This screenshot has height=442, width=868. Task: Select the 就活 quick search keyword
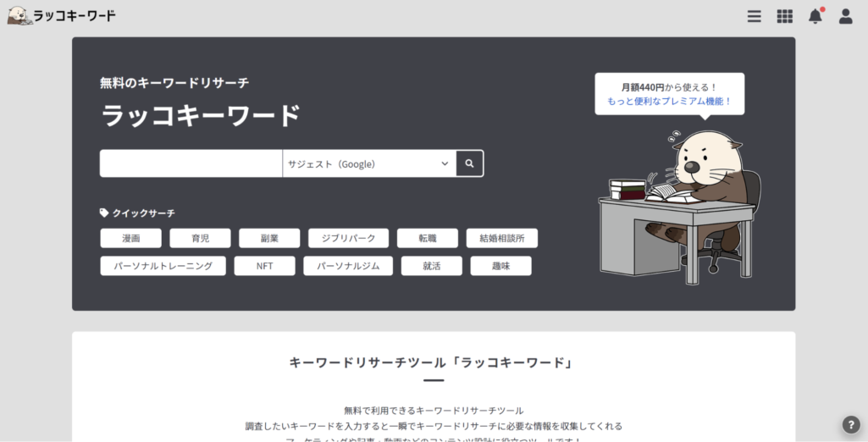click(x=432, y=266)
